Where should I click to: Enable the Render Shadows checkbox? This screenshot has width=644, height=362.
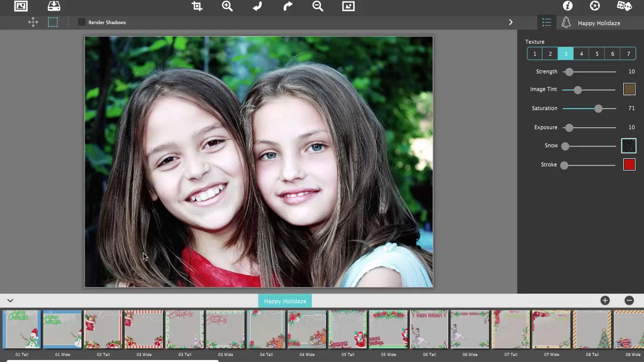82,22
